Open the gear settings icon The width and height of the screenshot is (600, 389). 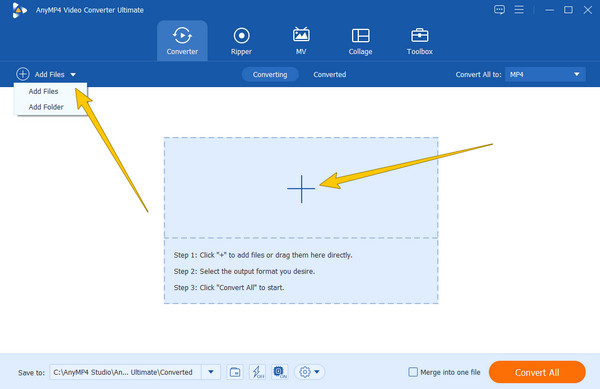(305, 372)
